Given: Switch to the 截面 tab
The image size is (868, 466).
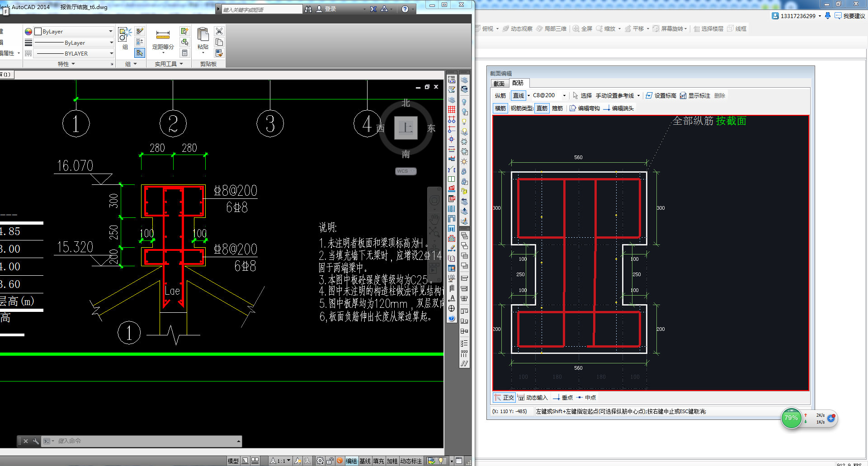Looking at the screenshot, I should (x=499, y=84).
